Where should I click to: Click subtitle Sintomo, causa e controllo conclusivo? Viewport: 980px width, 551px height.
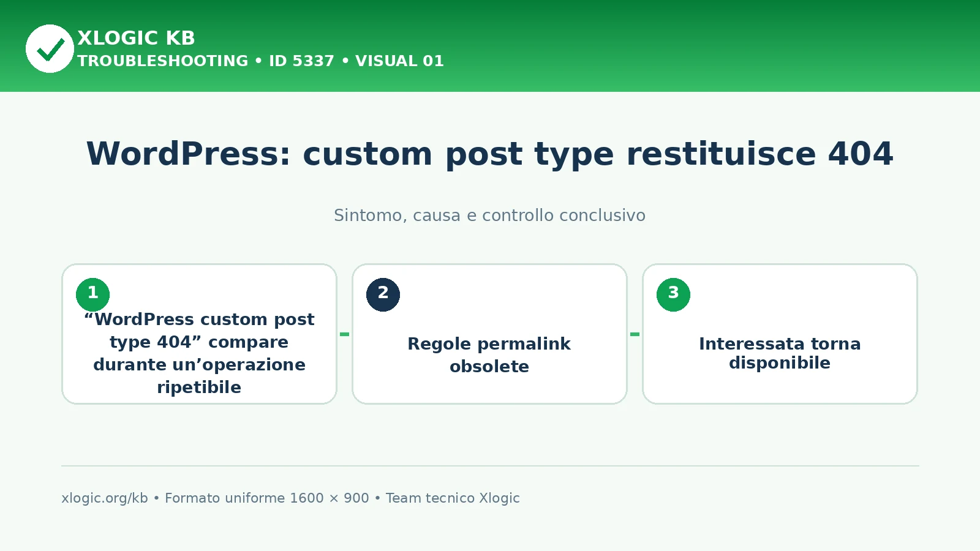pyautogui.click(x=489, y=216)
